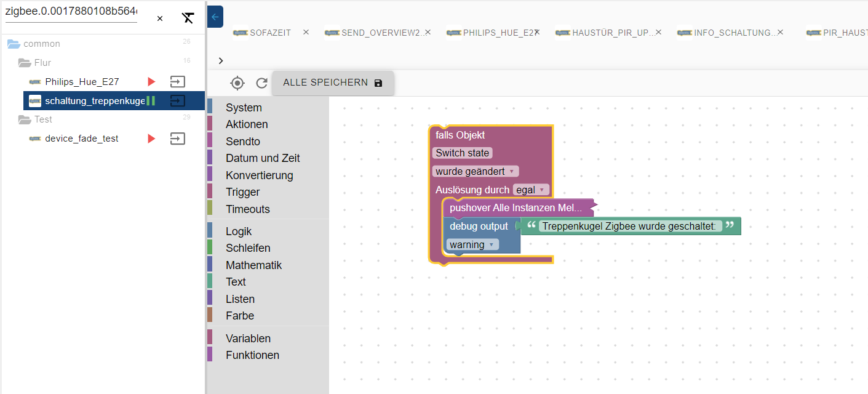The width and height of the screenshot is (868, 394).
Task: Open the Trigger toolbox category
Action: [x=242, y=192]
